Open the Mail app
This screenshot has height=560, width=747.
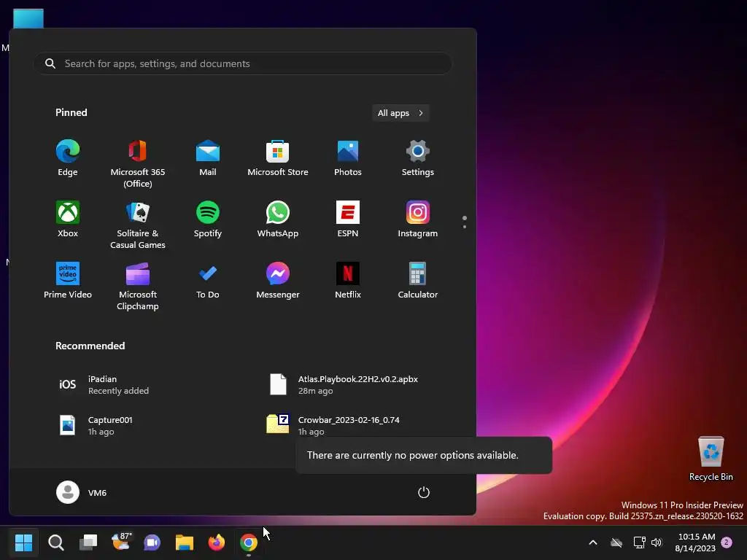click(208, 158)
